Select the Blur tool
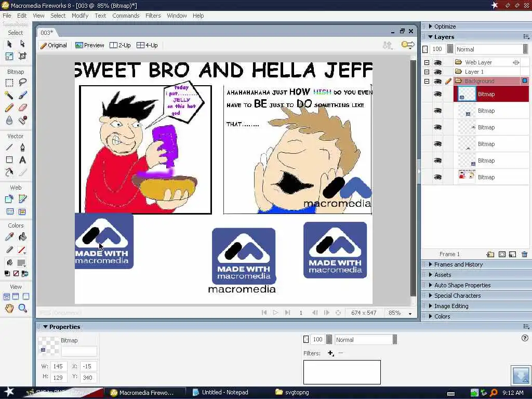Viewport: 532px width, 399px height. click(9, 120)
